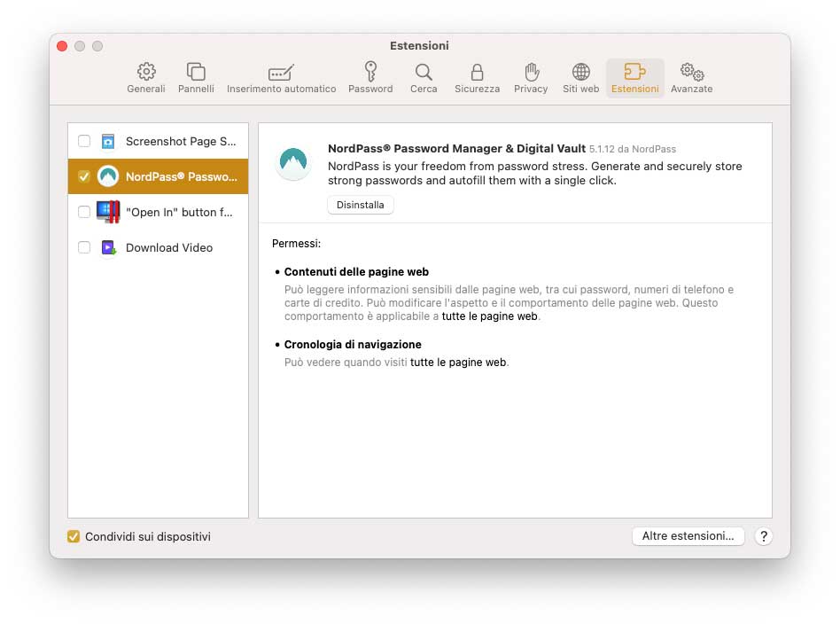Select the Download Video row label
The width and height of the screenshot is (840, 624).
coord(169,247)
